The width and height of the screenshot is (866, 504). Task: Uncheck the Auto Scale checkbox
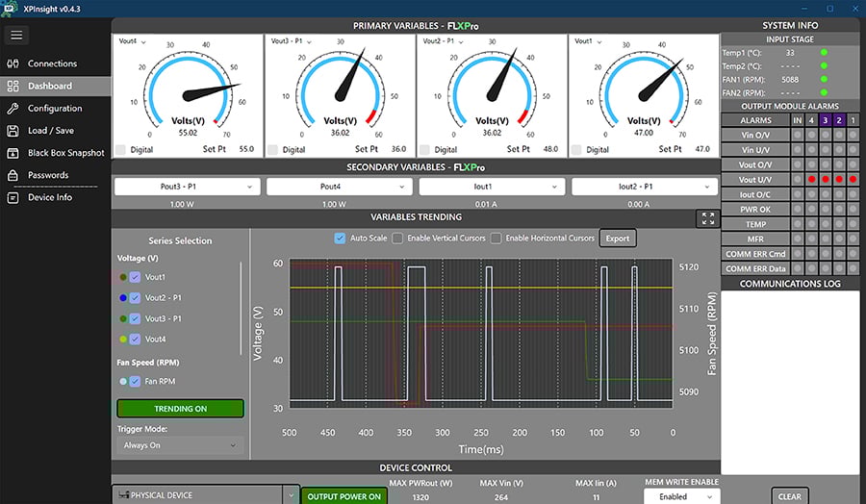click(339, 239)
